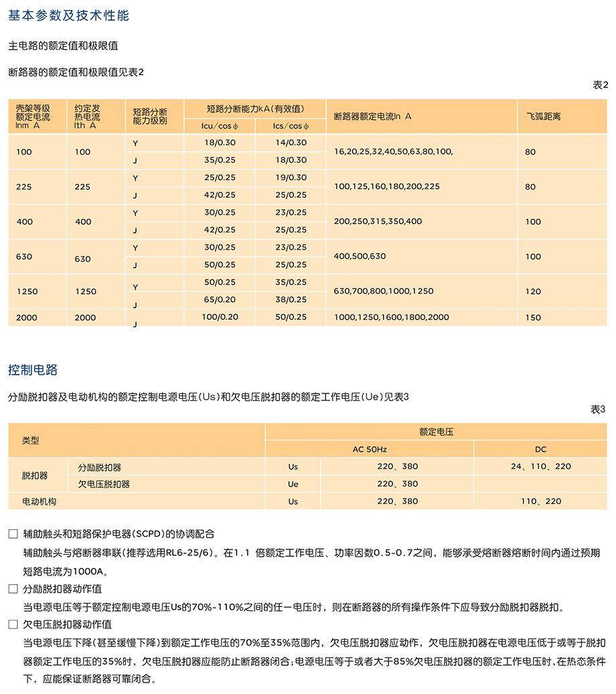
Task: Click the 额定电压 header in table 3
Action: coord(436,432)
